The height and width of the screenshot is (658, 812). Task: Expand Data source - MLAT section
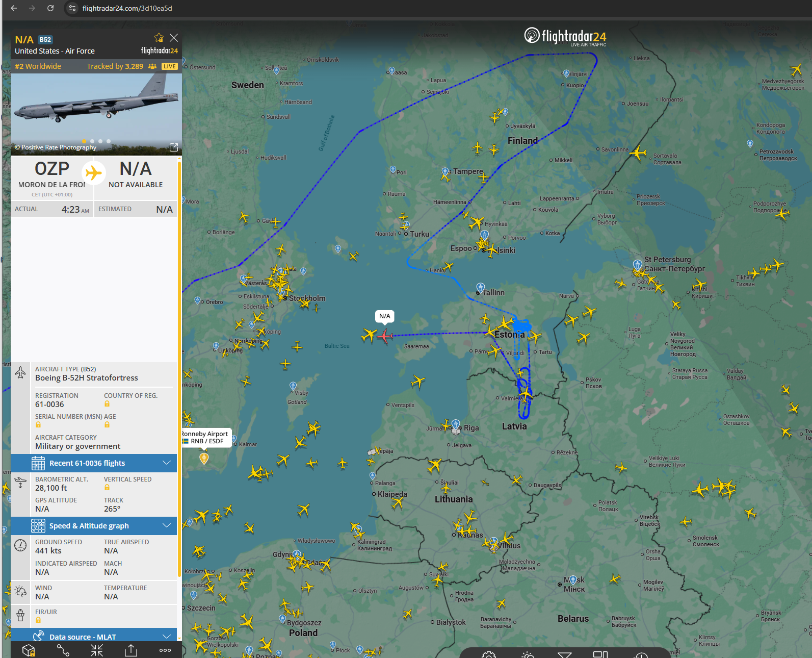point(94,636)
